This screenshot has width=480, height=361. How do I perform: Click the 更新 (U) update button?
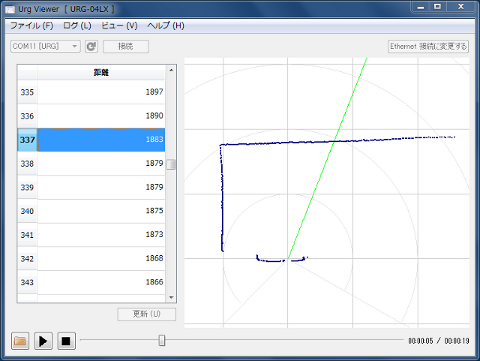pyautogui.click(x=147, y=314)
